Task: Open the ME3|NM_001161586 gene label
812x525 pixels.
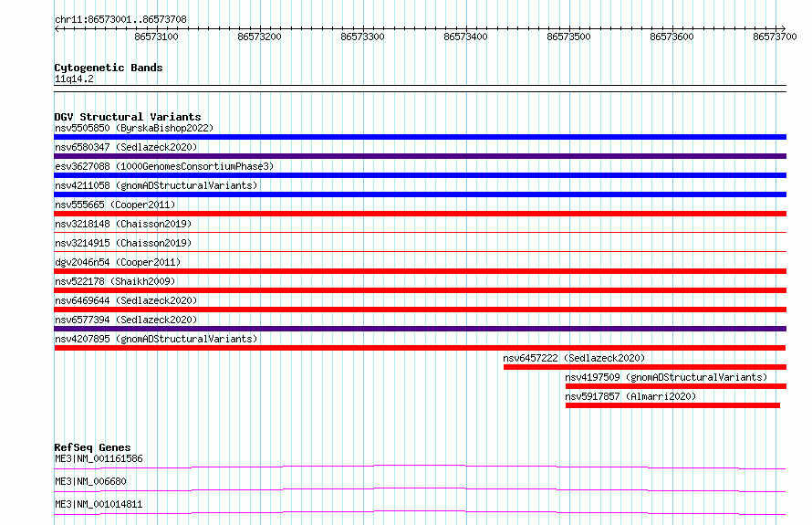Action: pyautogui.click(x=99, y=458)
